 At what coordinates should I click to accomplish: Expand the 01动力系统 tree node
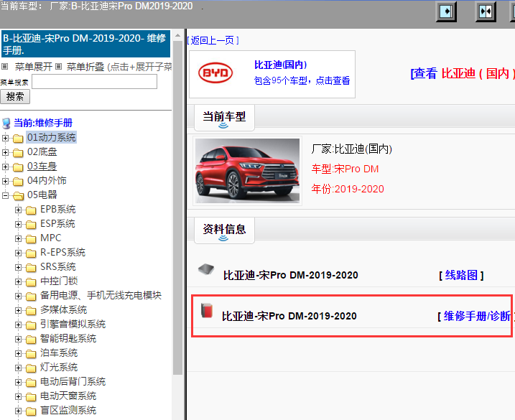pos(5,139)
